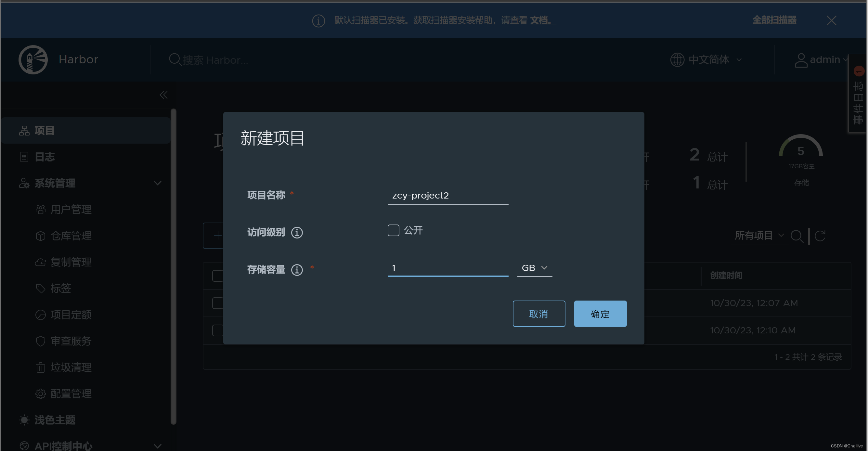Click 确定 confirm button
868x451 pixels.
tap(601, 313)
